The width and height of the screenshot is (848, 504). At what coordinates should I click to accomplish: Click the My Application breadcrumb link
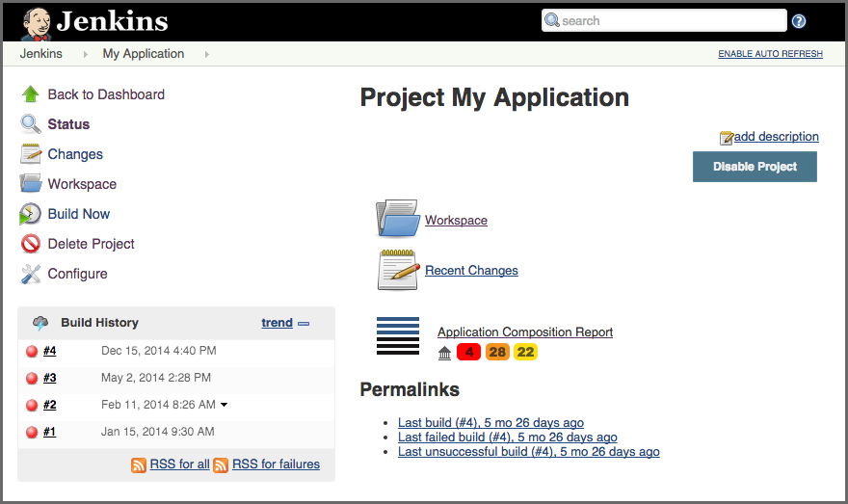[x=144, y=54]
